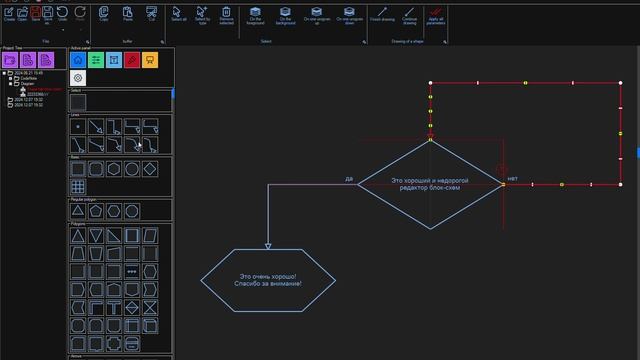Switch to white target panel button
The height and width of the screenshot is (360, 640).
coord(78,78)
